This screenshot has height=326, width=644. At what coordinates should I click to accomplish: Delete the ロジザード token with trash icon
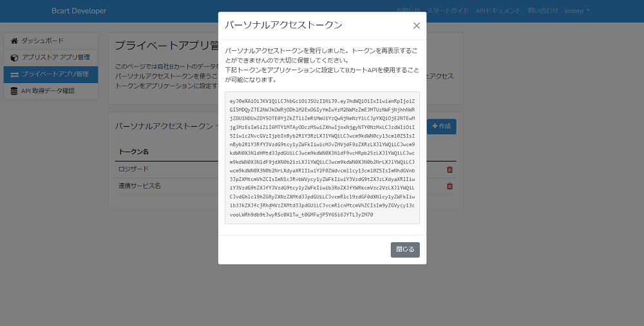click(450, 169)
